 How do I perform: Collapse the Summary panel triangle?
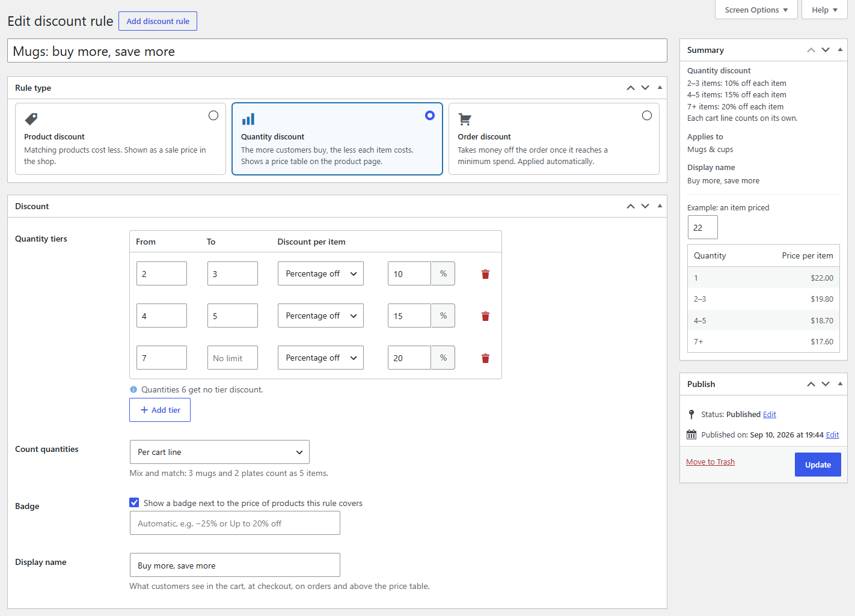pyautogui.click(x=840, y=50)
